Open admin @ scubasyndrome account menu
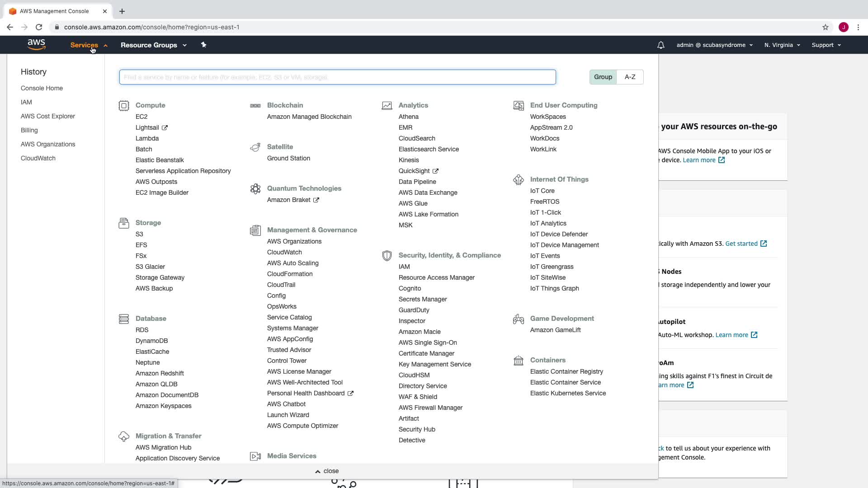The image size is (868, 488). point(714,45)
